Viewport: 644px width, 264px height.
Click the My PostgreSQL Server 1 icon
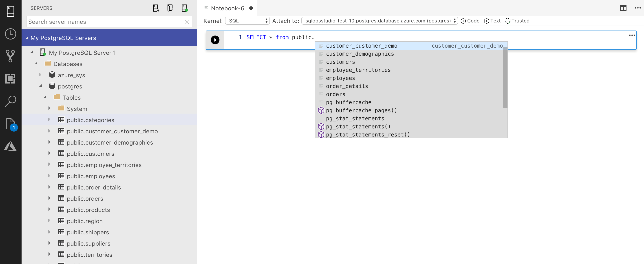coord(43,52)
